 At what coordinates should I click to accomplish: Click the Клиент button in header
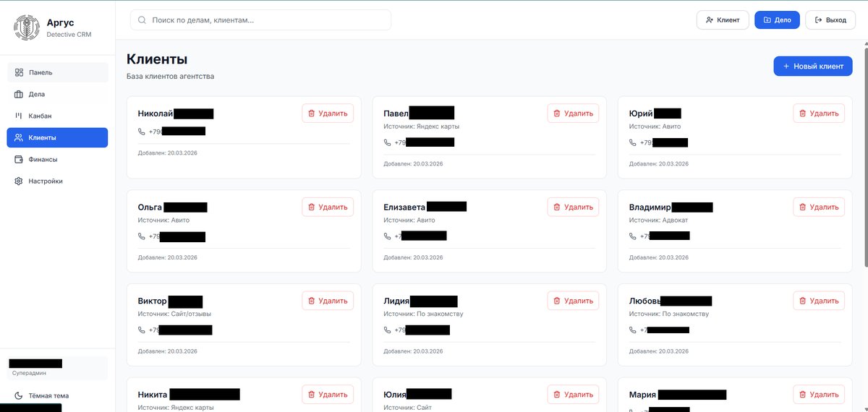pos(722,20)
